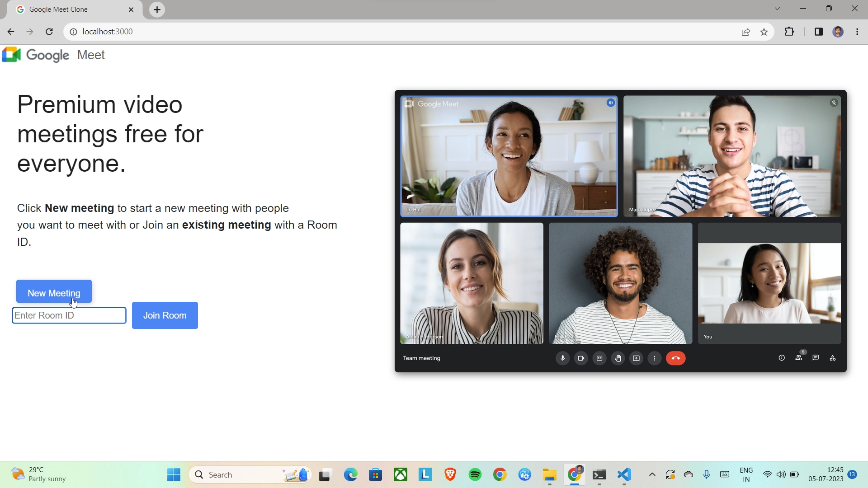The height and width of the screenshot is (488, 868).
Task: Click the Chrome profile avatar
Action: point(838,32)
